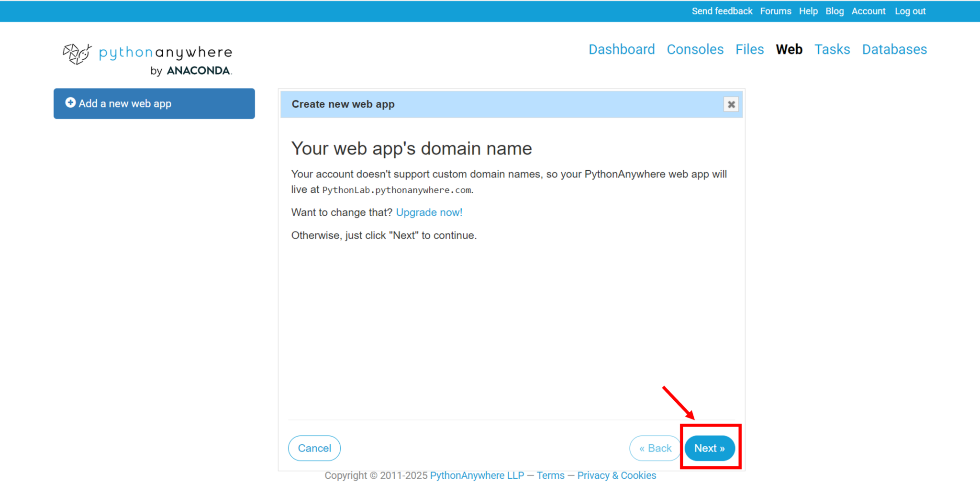Log out of PythonAnywhere

point(910,11)
